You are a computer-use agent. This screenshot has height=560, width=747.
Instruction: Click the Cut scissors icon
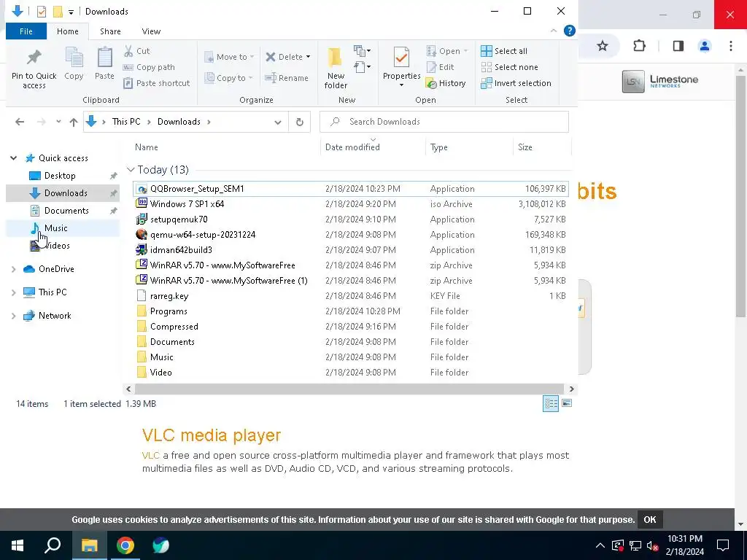pyautogui.click(x=128, y=51)
